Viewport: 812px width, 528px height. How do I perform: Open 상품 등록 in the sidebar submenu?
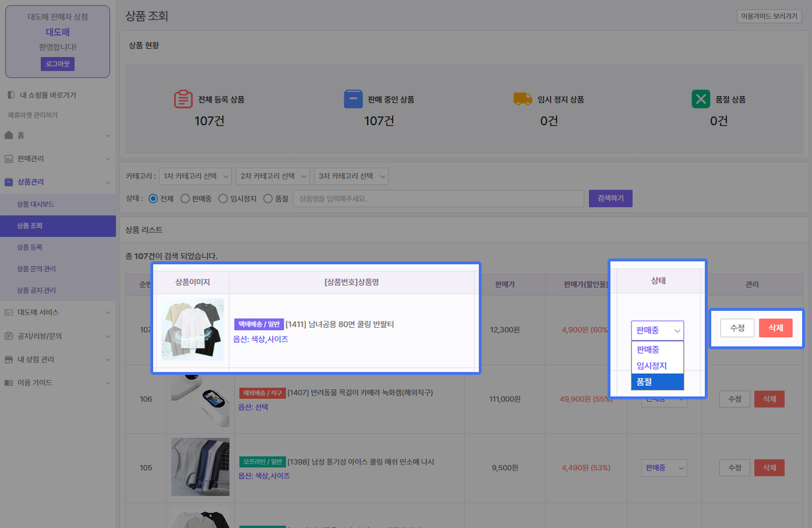pos(30,247)
